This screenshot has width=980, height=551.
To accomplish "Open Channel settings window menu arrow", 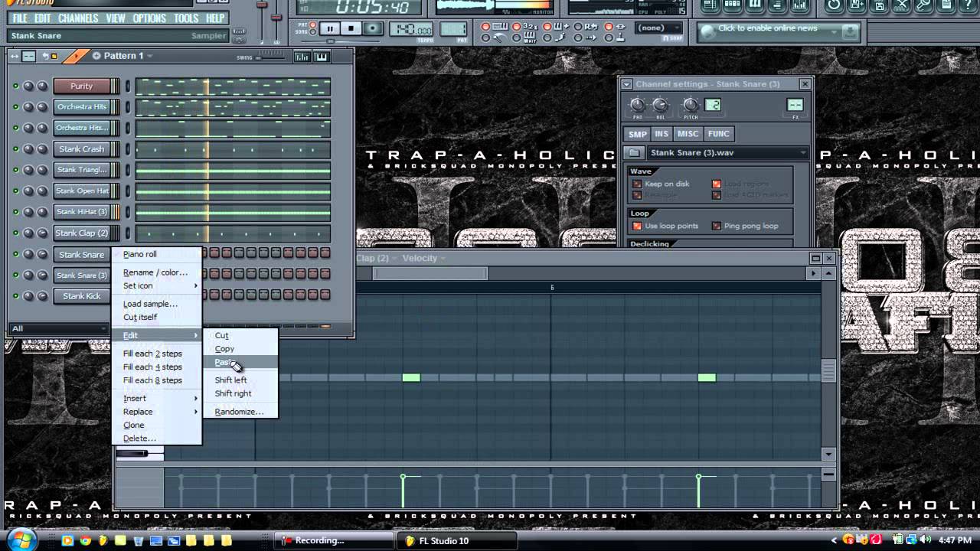I will (x=626, y=84).
